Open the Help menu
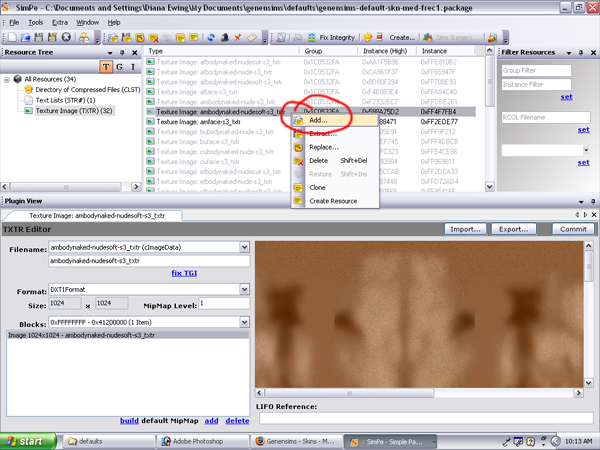Screen dimensions: 600x450 pos(114,23)
